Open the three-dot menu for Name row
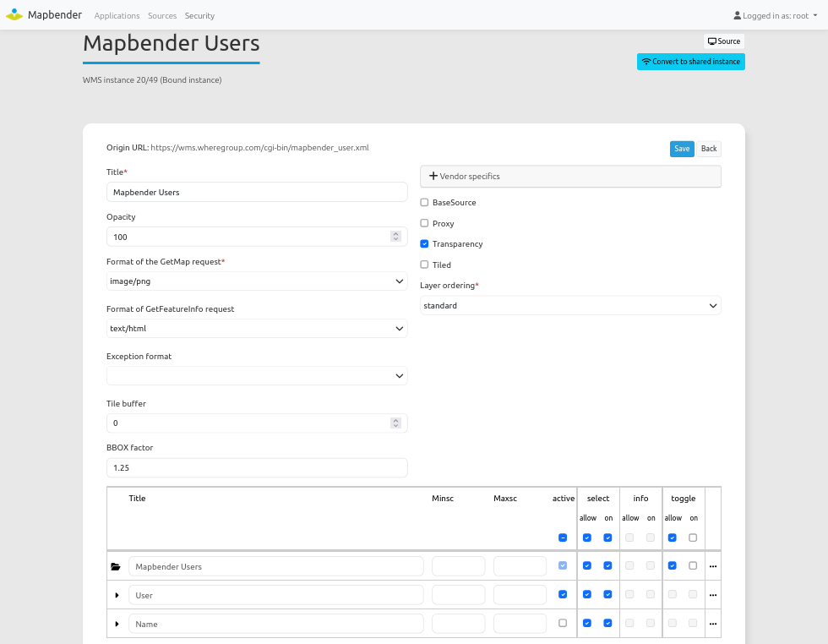The width and height of the screenshot is (828, 644). 713,624
